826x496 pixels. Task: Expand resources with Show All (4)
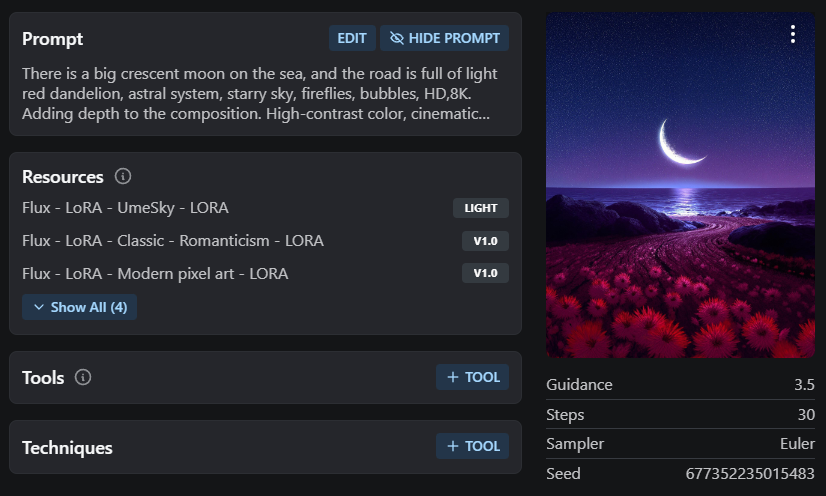(80, 307)
